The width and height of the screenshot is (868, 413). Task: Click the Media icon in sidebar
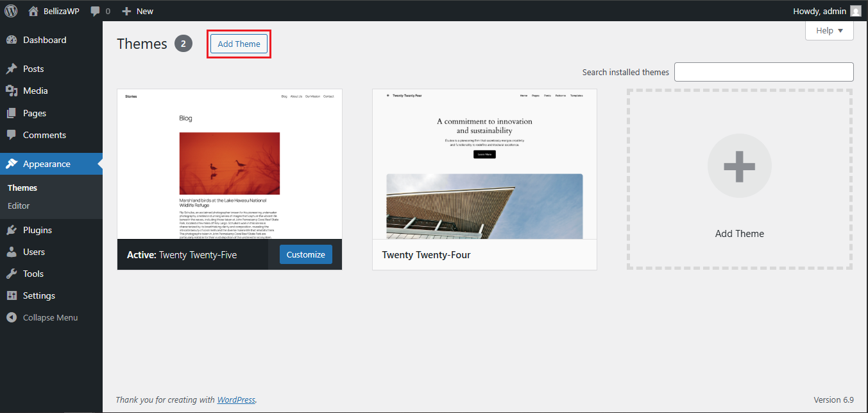pyautogui.click(x=12, y=91)
